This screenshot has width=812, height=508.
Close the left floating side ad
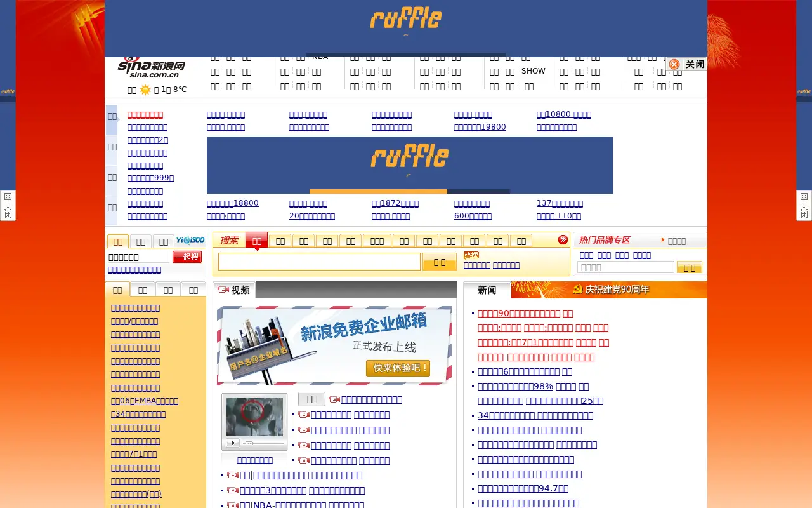[x=8, y=206]
